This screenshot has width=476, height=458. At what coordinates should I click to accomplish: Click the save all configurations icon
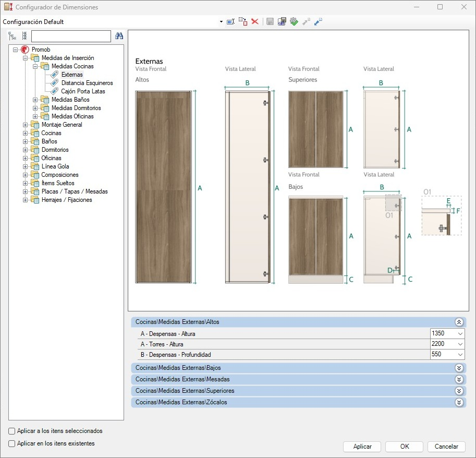pos(282,21)
